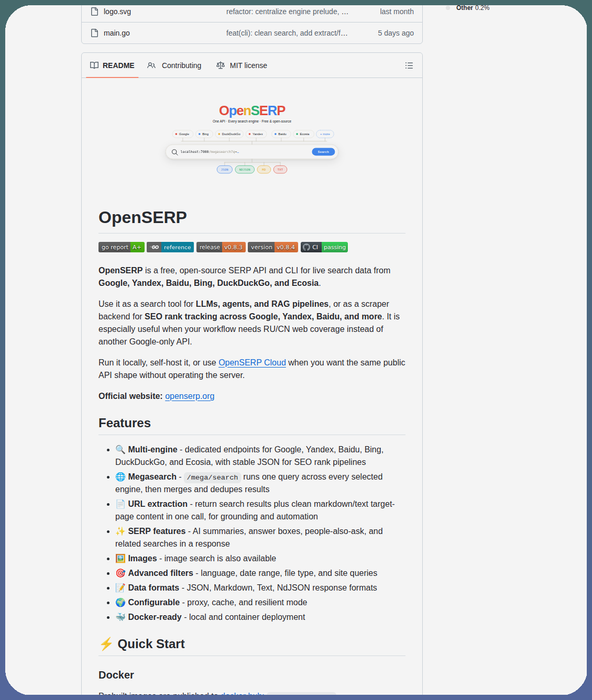Image resolution: width=592 pixels, height=700 pixels.
Task: Click the OpenSERP banner image
Action: [252, 139]
